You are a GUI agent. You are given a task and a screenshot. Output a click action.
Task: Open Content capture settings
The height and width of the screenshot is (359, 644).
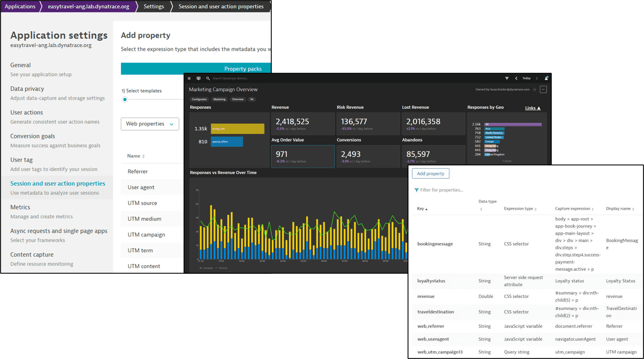(32, 254)
